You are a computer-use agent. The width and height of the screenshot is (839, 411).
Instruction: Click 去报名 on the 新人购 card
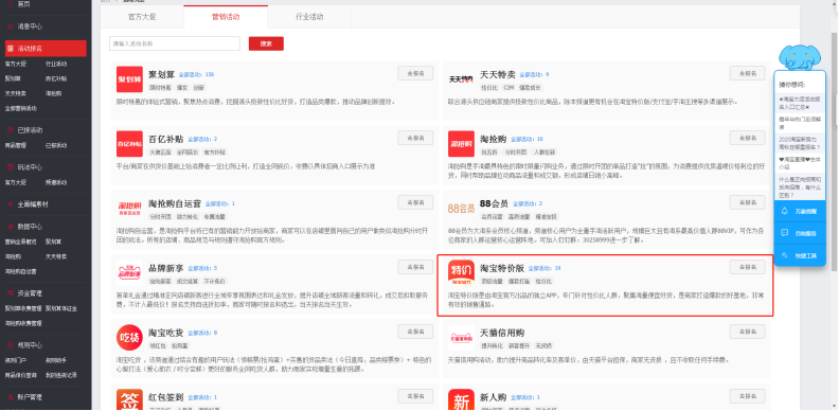point(748,396)
